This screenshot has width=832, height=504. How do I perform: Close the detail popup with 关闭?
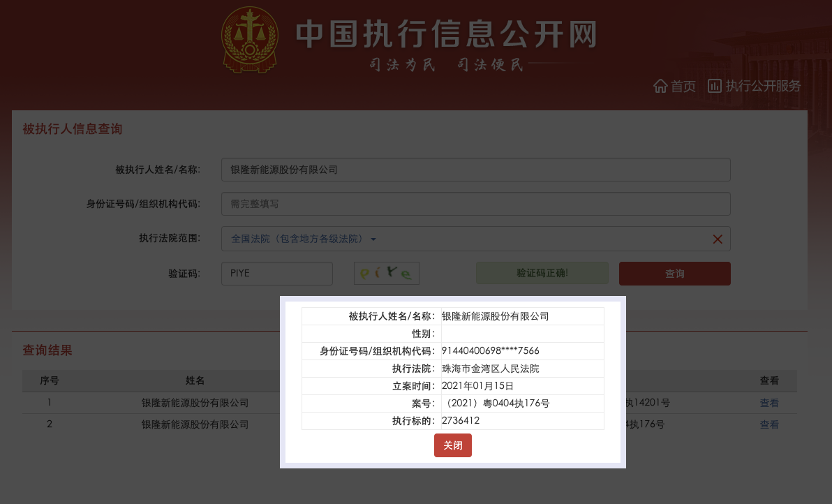click(x=452, y=445)
